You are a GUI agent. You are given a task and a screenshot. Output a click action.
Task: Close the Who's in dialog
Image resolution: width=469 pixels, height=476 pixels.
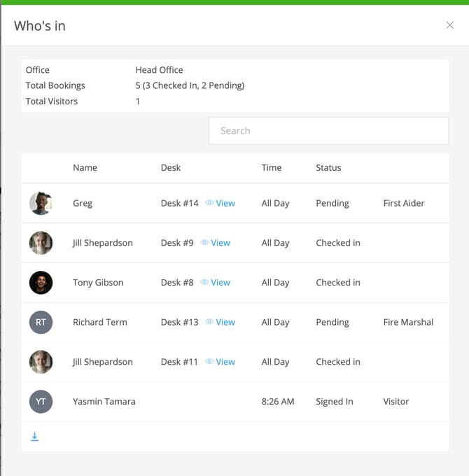pos(450,25)
